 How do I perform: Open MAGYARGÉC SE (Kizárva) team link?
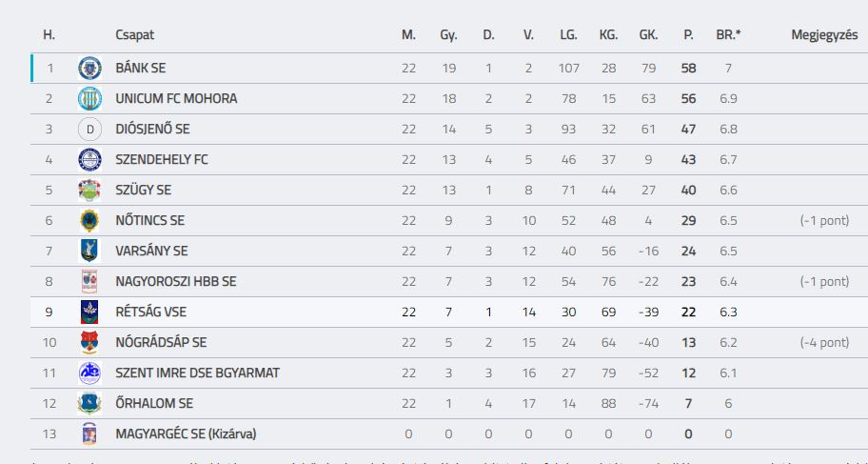tap(186, 434)
